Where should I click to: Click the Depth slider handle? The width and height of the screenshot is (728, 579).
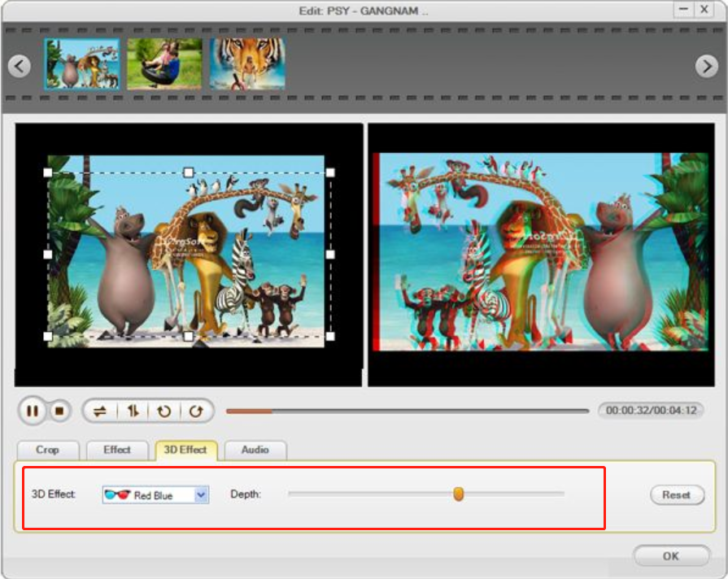pos(458,494)
